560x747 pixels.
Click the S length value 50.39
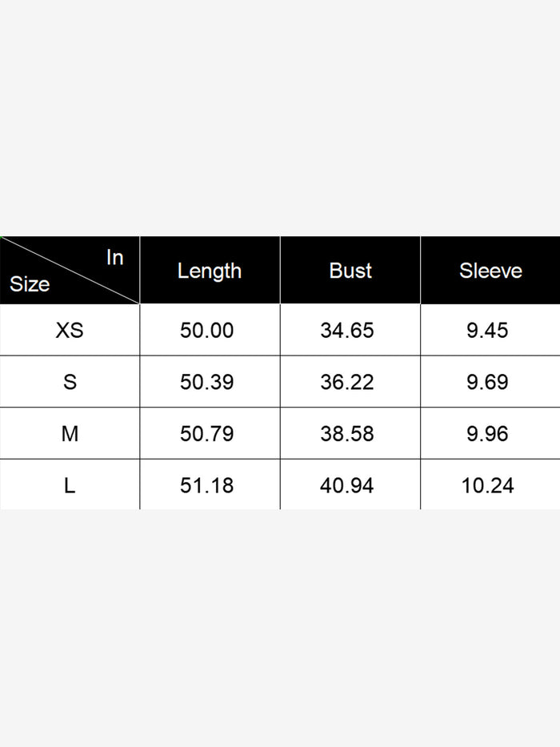pyautogui.click(x=207, y=382)
